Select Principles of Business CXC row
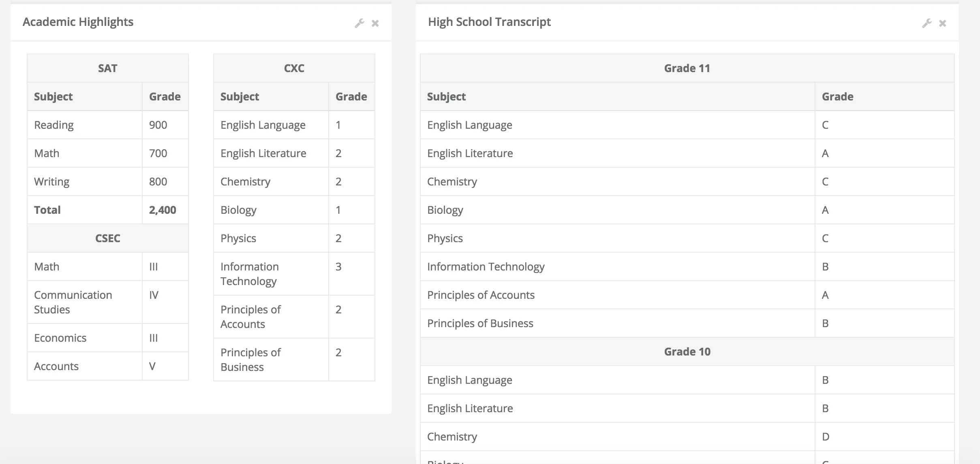This screenshot has width=980, height=464. pyautogui.click(x=250, y=360)
